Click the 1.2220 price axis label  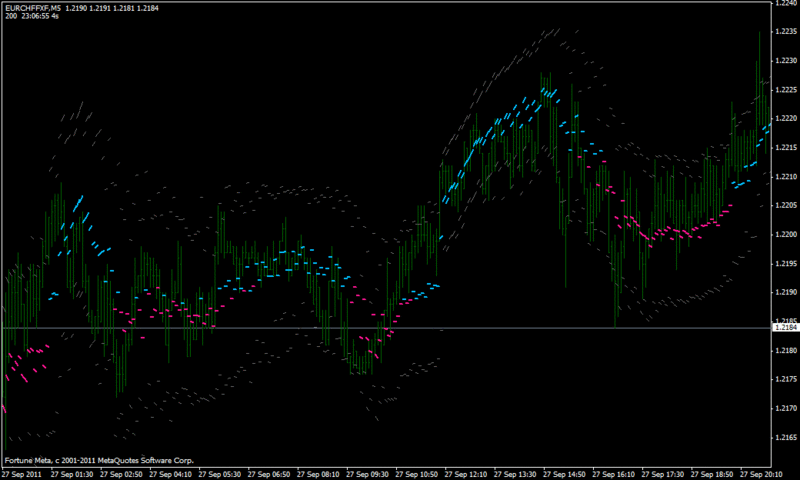coord(786,118)
